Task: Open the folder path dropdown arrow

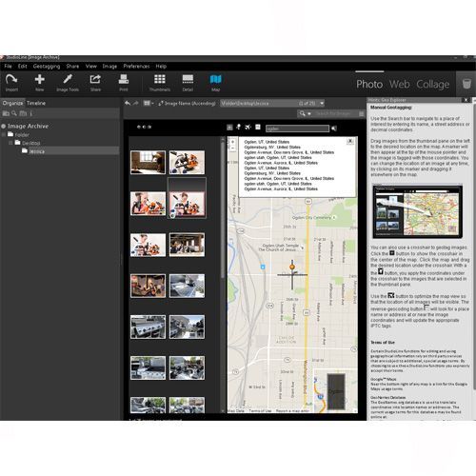Action: tap(322, 103)
